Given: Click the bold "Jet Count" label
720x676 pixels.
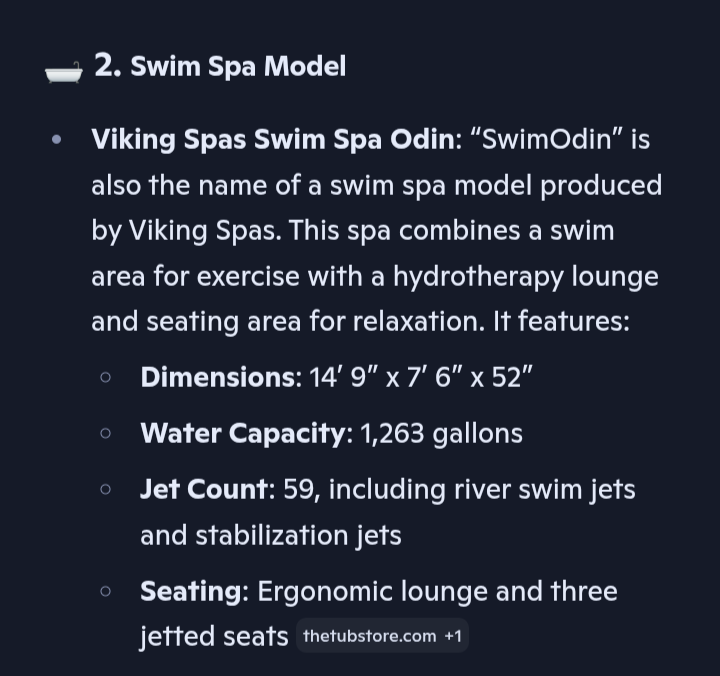Looking at the screenshot, I should click(205, 489).
